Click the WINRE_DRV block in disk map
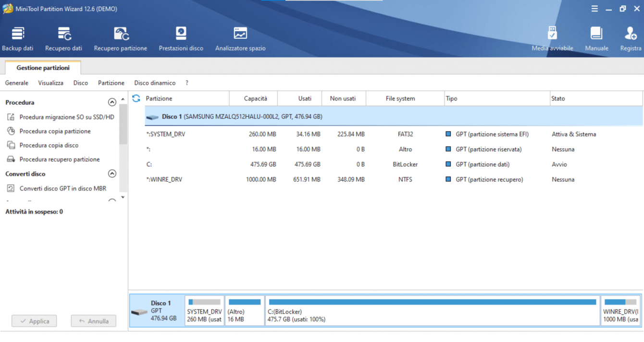This screenshot has height=342, width=644. 620,311
